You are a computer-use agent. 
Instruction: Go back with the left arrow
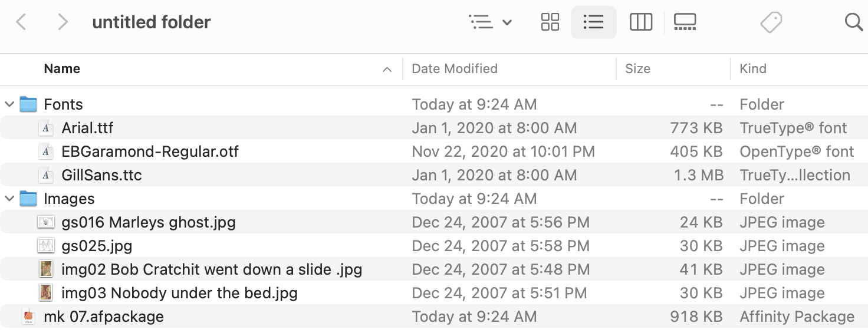21,22
